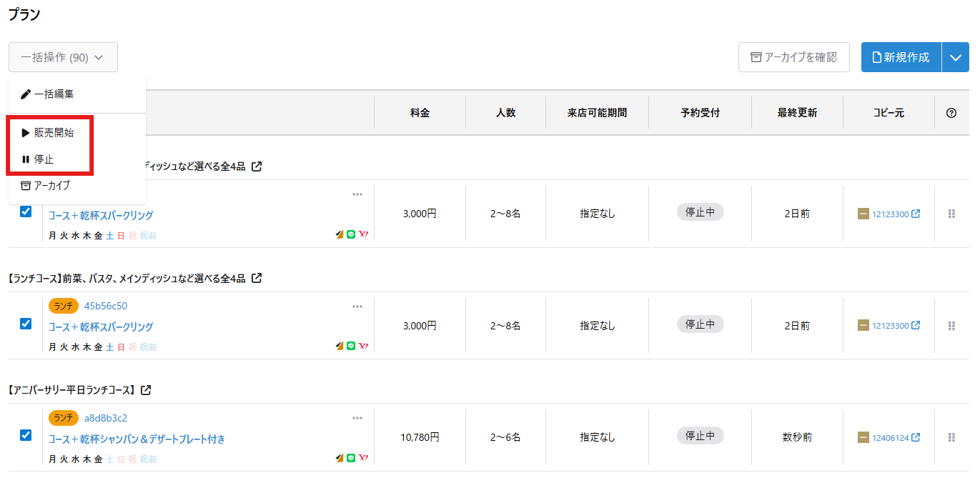Viewport: 980px width, 478px height.
Task: Open the コース＋乾杯シャンパン＆デザートプレート付き plan link
Action: pyautogui.click(x=137, y=439)
